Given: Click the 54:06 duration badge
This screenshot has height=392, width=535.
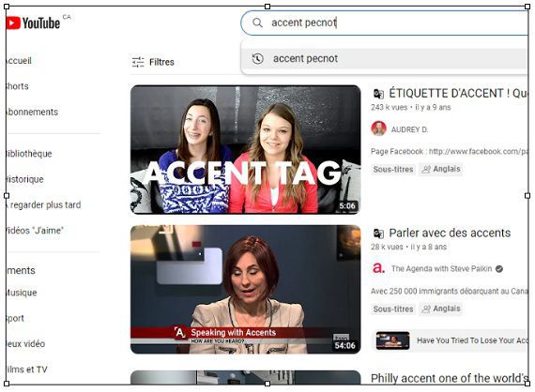Looking at the screenshot, I should click(x=345, y=345).
